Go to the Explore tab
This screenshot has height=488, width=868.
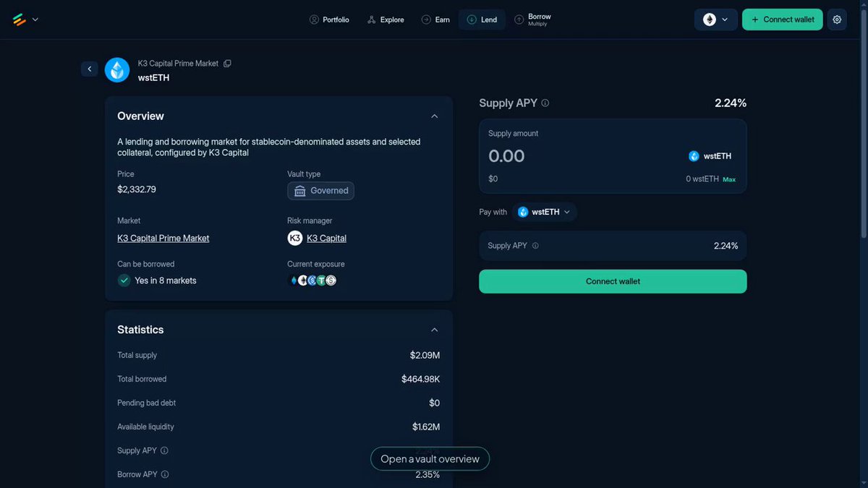[x=386, y=20]
